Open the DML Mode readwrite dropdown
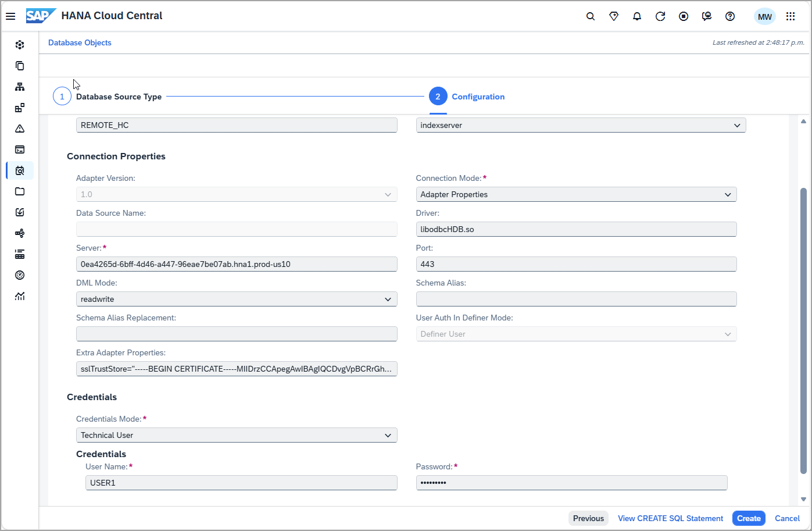The width and height of the screenshot is (812, 531). tap(237, 299)
